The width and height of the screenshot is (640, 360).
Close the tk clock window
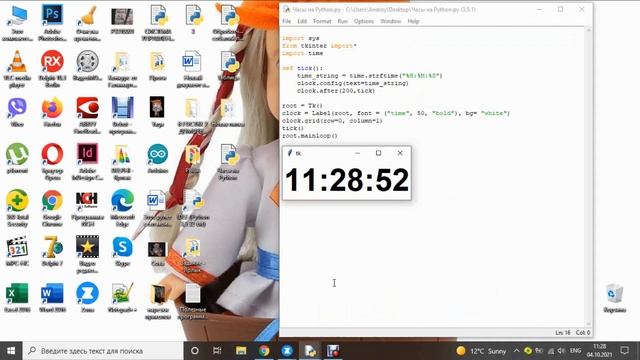point(400,153)
